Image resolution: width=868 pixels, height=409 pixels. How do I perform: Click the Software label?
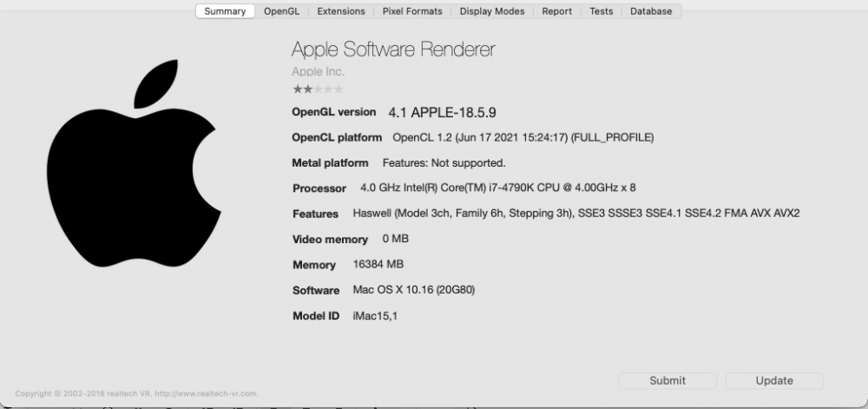(x=316, y=290)
